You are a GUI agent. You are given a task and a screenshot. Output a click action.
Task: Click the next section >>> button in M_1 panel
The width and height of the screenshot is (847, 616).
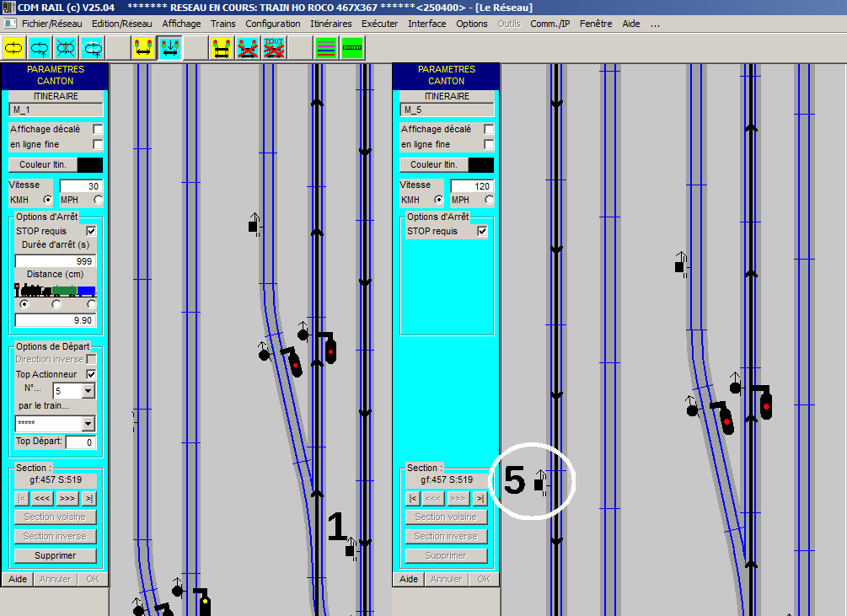(x=67, y=498)
